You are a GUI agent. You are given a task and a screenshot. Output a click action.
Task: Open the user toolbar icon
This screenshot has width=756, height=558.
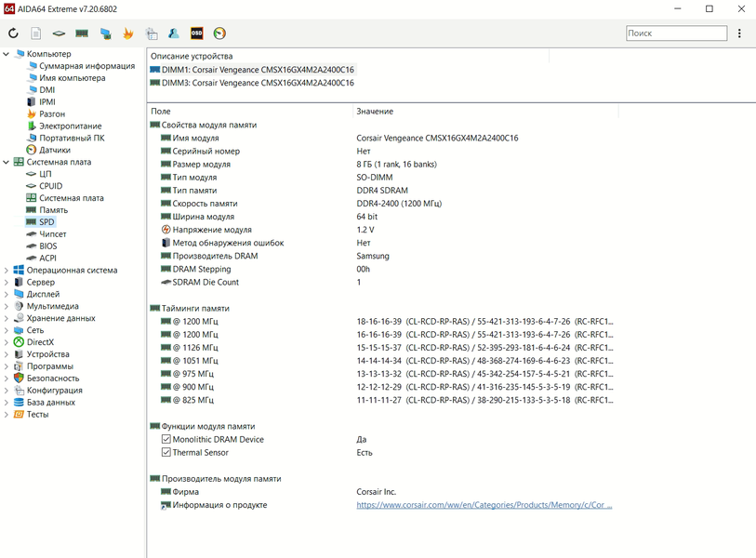(x=174, y=33)
